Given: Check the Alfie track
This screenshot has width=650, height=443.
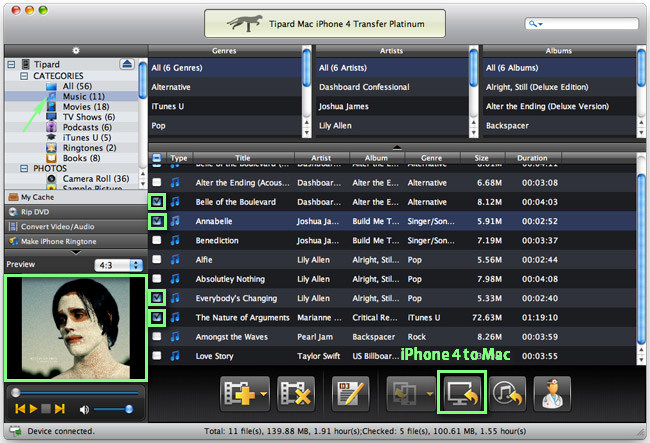Looking at the screenshot, I should point(157,259).
